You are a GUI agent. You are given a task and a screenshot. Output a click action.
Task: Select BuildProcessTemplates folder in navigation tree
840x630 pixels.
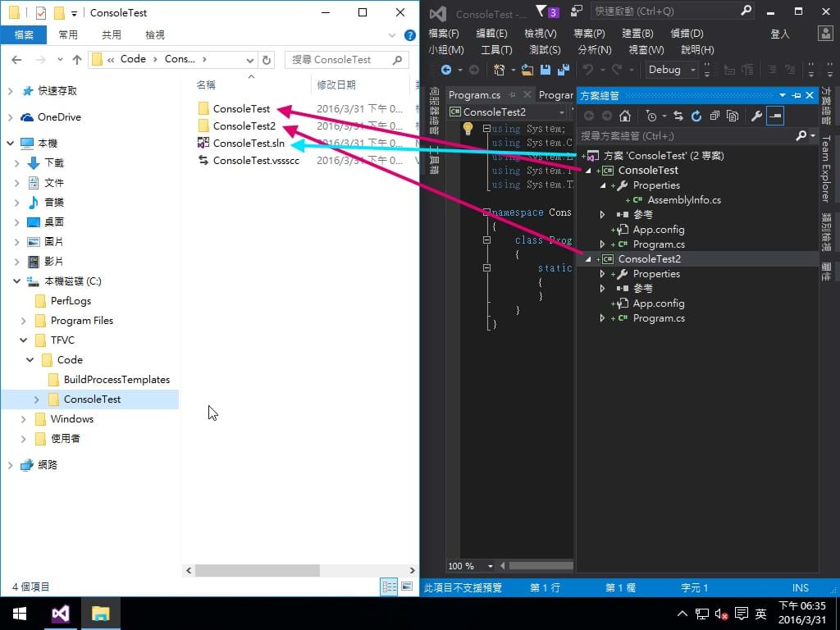coord(116,380)
